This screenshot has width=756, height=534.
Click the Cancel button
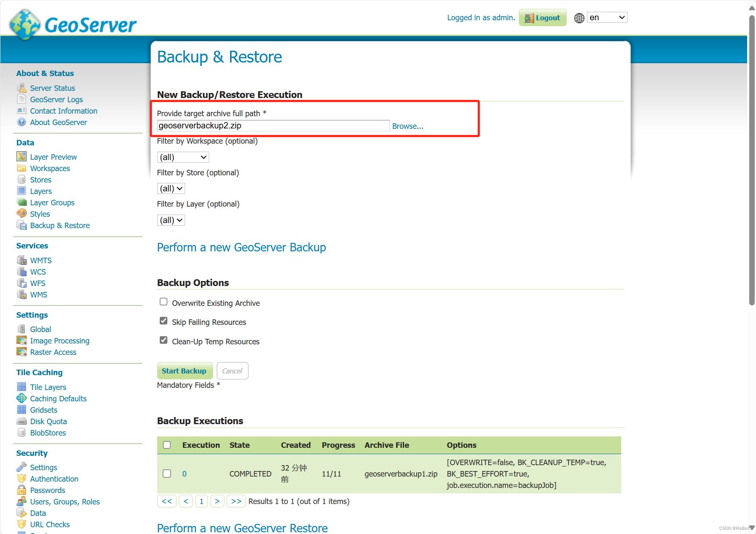coord(232,371)
